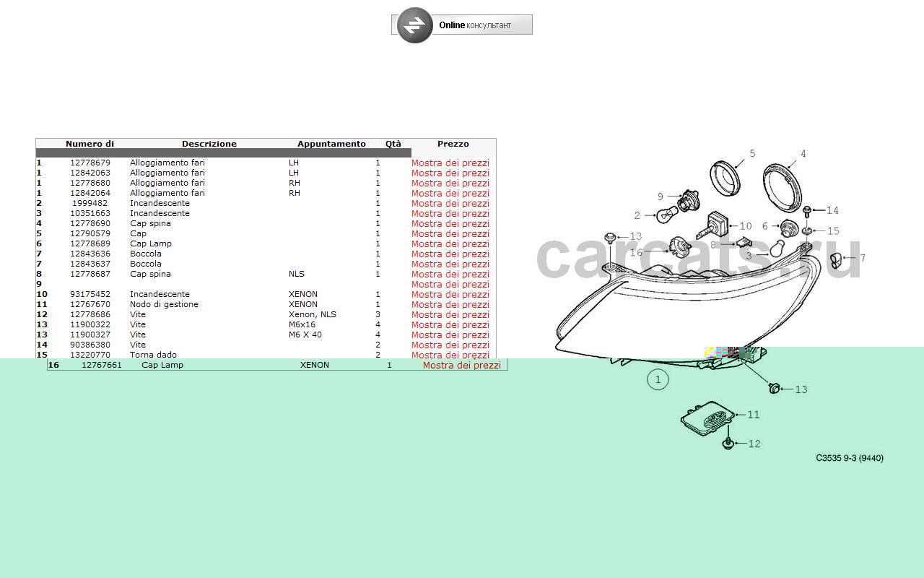Image resolution: width=924 pixels, height=578 pixels.
Task: Show prices for part 12767661 Cap Lamp
Action: pyautogui.click(x=461, y=366)
